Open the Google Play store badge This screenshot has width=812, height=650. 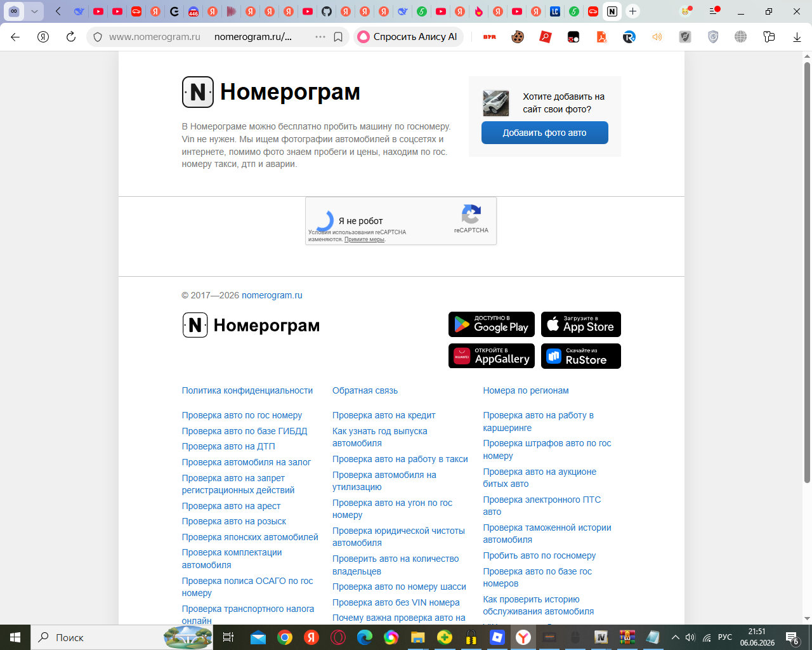click(x=492, y=324)
